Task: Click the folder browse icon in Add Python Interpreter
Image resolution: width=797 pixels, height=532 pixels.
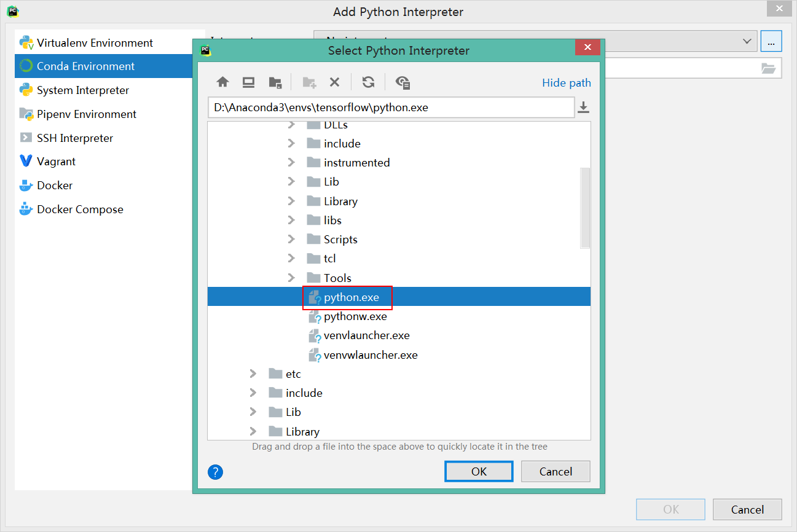Action: pos(768,68)
